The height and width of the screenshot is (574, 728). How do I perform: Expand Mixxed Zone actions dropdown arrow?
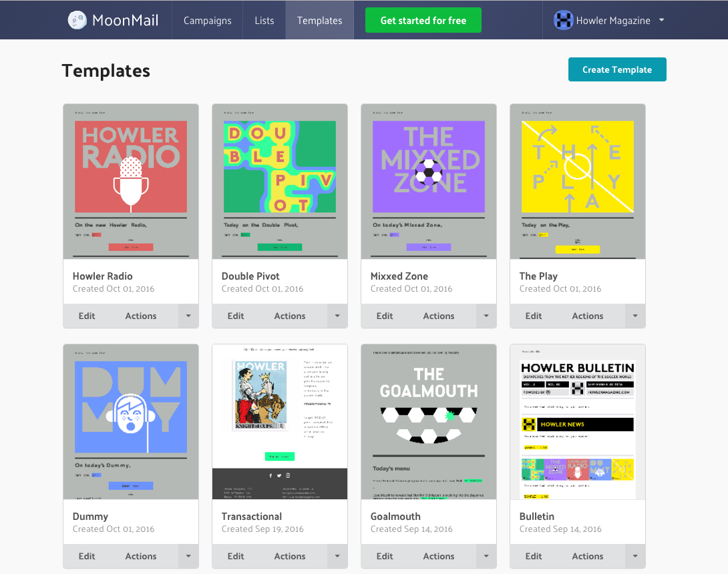[487, 316]
